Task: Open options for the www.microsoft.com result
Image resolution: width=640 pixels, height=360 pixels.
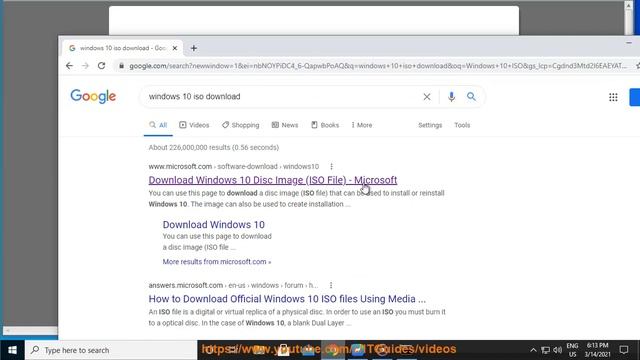Action: click(x=331, y=167)
